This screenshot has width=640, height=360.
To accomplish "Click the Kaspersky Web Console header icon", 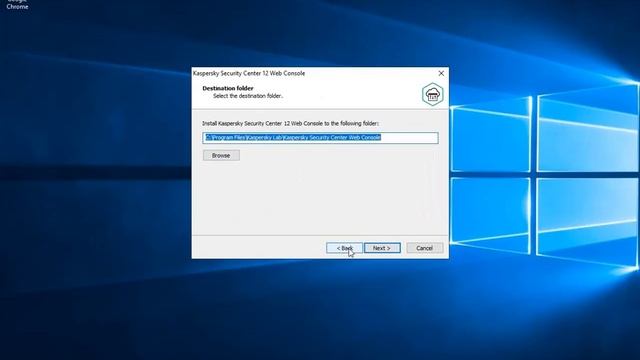I will click(433, 94).
